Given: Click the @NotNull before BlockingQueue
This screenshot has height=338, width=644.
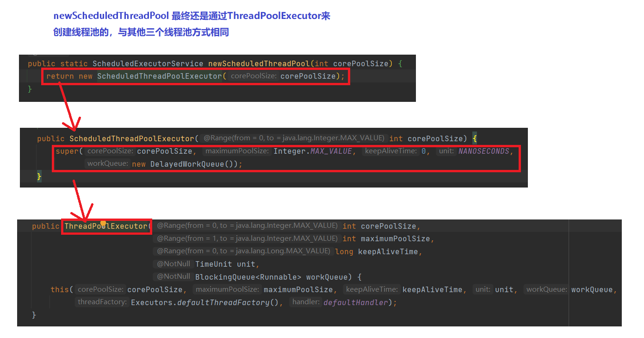Looking at the screenshot, I should [x=173, y=276].
